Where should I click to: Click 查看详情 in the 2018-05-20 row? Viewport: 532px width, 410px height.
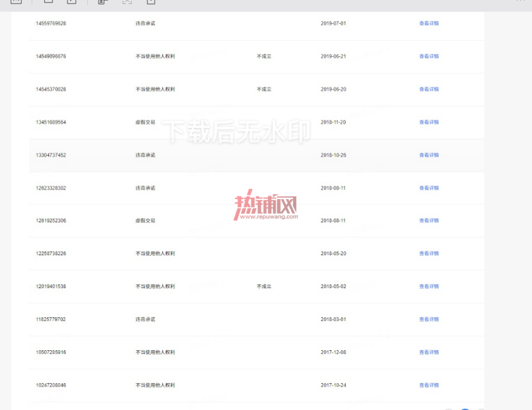pyautogui.click(x=429, y=254)
